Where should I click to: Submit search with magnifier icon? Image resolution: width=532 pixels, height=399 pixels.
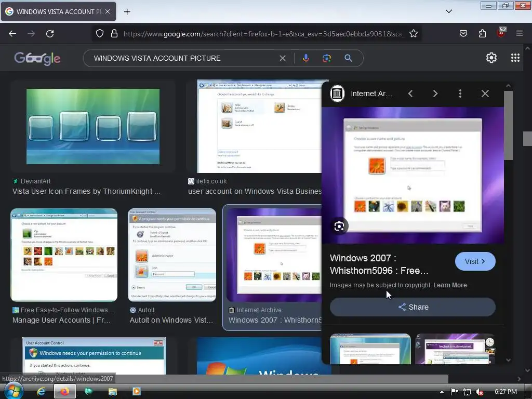tap(348, 58)
